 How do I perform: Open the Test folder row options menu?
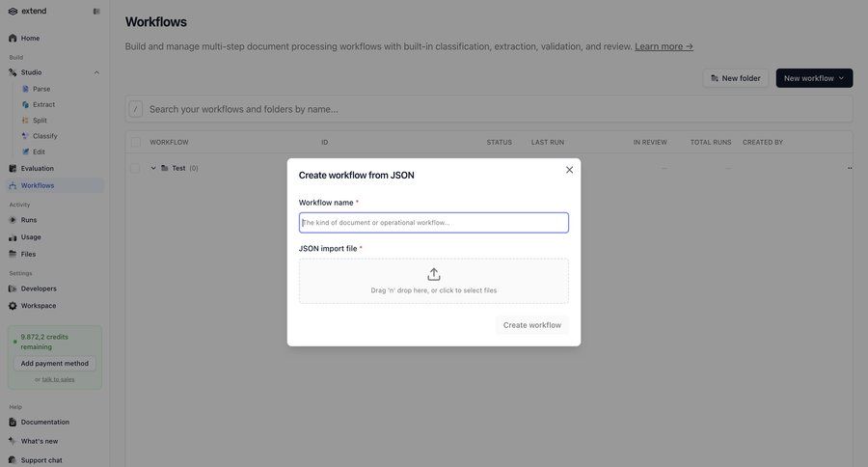(850, 169)
